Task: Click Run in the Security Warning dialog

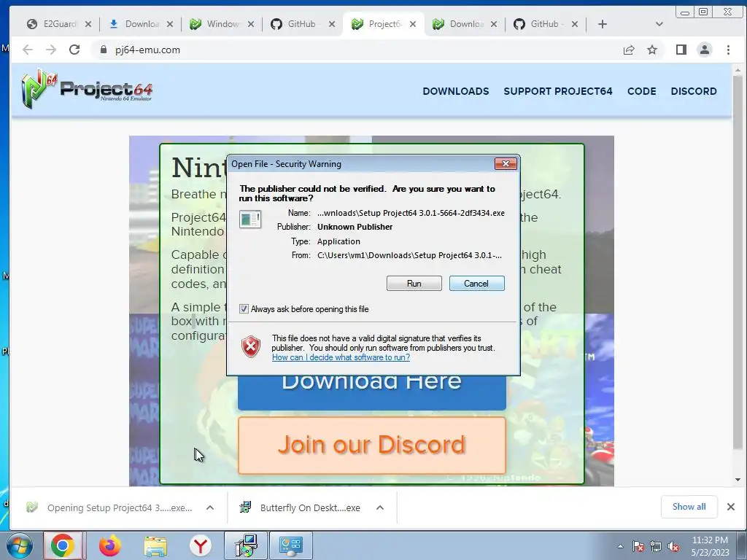Action: click(414, 284)
